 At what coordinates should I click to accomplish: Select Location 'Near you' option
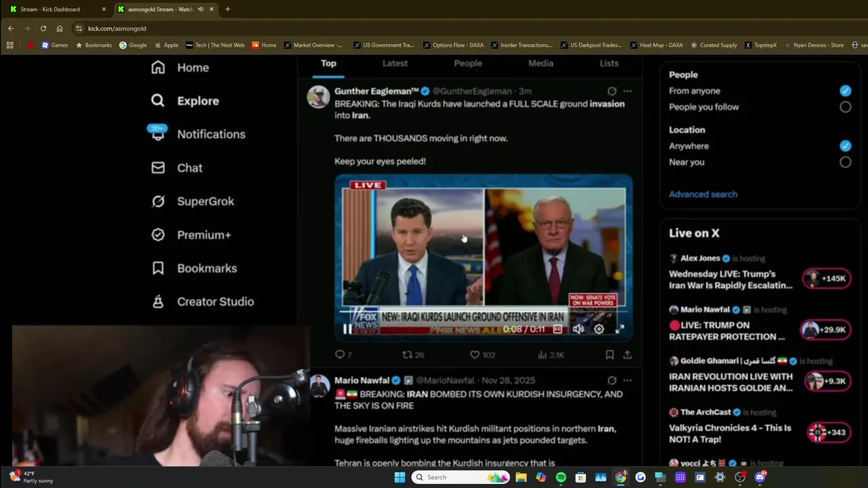pos(845,162)
